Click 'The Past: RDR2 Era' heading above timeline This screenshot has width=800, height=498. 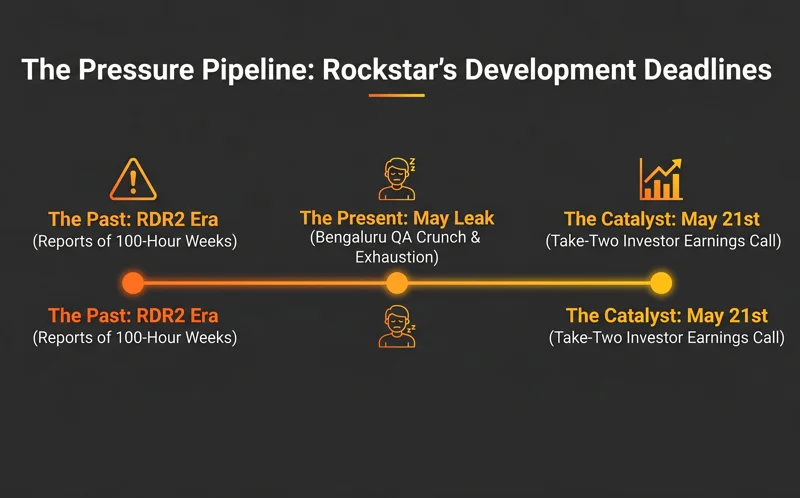pyautogui.click(x=133, y=219)
